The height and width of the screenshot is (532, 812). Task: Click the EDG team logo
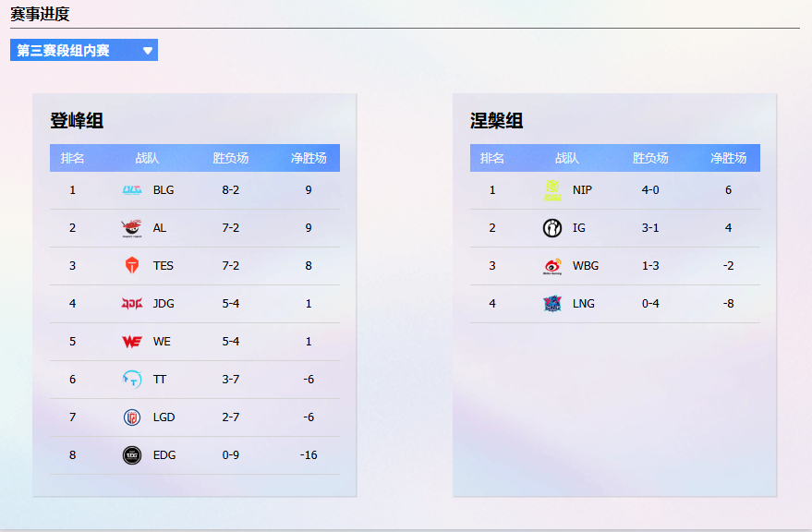coord(132,454)
